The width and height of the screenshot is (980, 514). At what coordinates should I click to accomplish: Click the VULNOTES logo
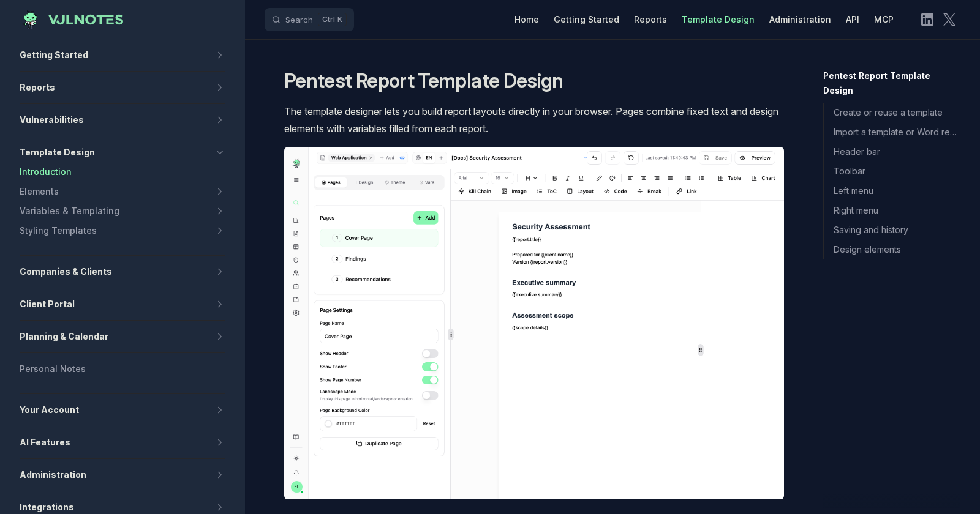pos(72,20)
